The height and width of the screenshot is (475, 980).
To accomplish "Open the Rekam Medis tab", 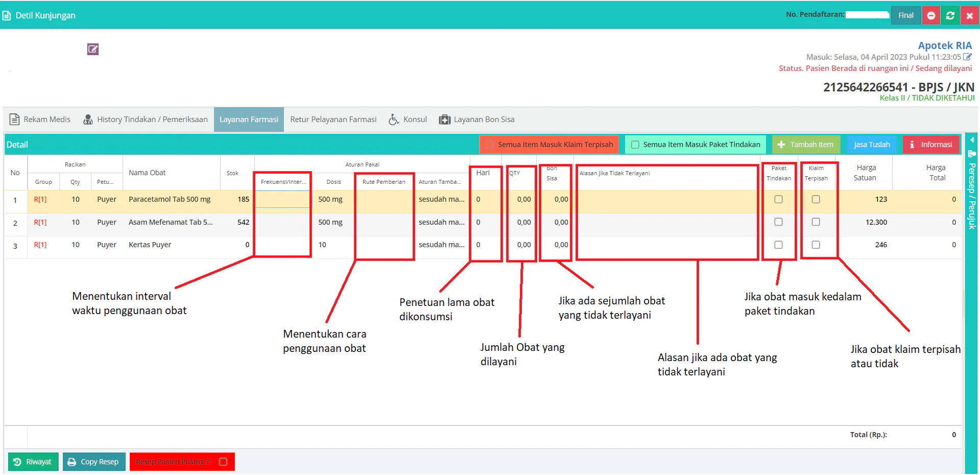I will [40, 120].
